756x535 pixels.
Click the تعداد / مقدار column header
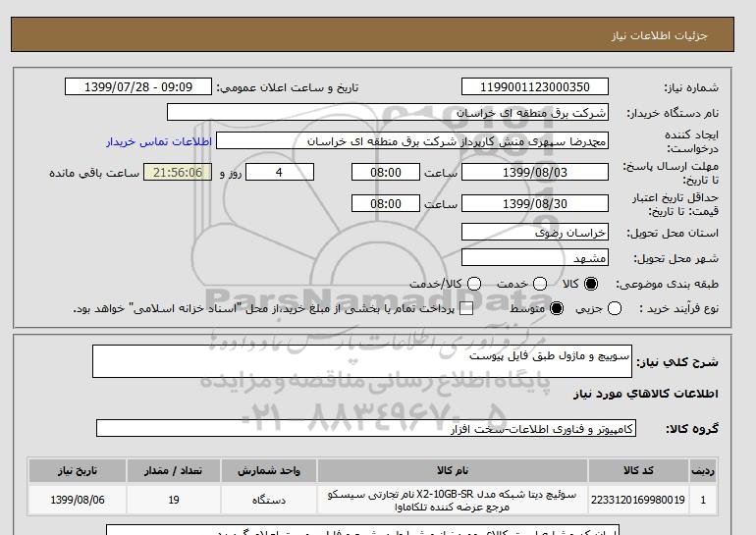point(174,471)
